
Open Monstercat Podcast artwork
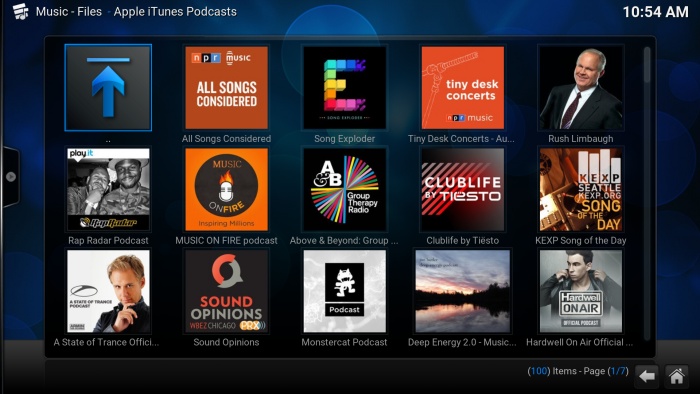point(344,291)
